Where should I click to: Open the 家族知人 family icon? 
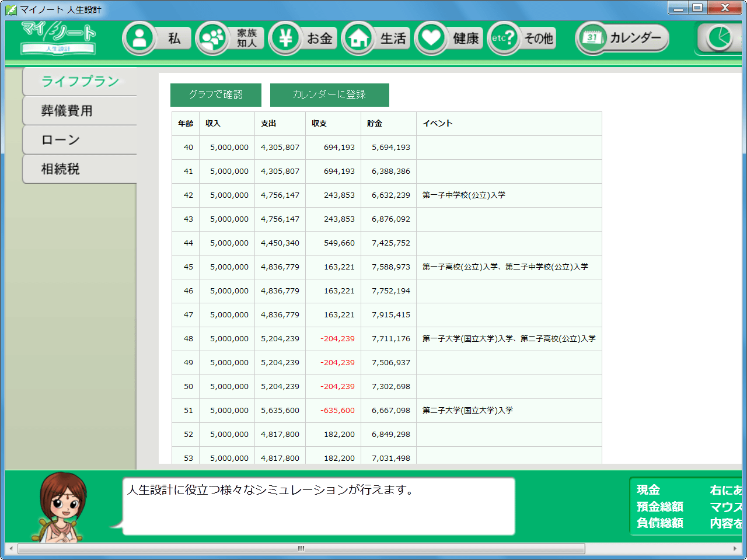point(212,38)
